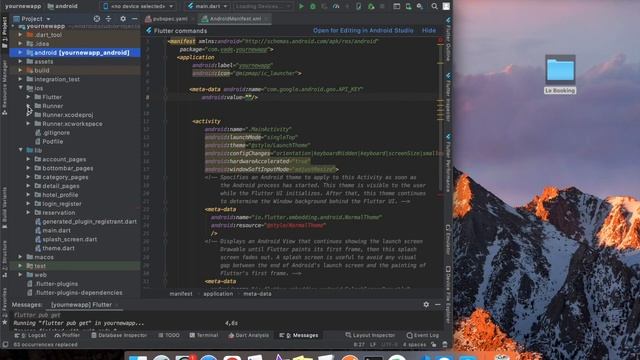Click Select Opened File target icon in Project panel
Screen dimensions: 640x360
[x=97, y=19]
